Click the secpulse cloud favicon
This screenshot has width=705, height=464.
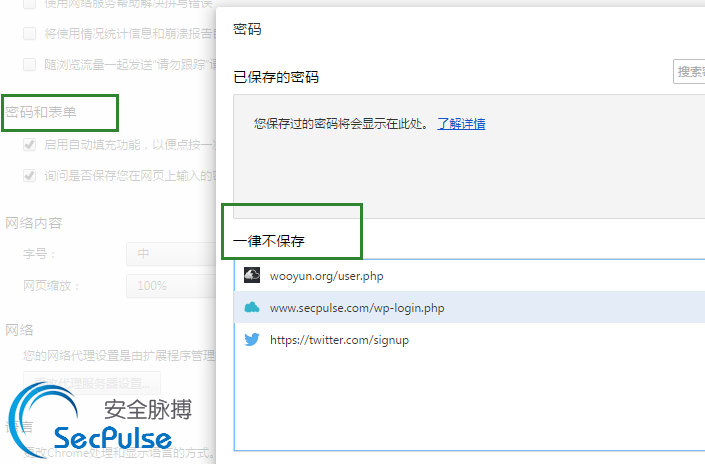(252, 307)
